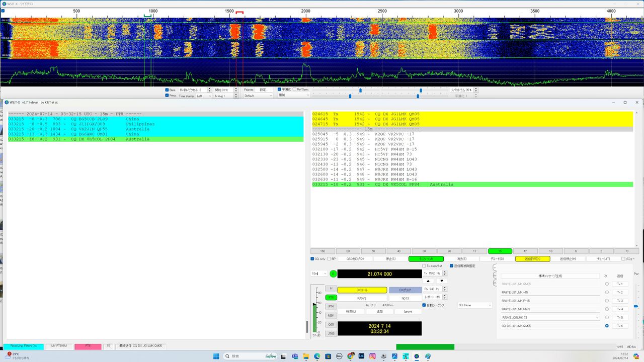Image resolution: width=644 pixels, height=362 pixels.
Task: Click the QSOをログ(Q) log button
Action: click(355, 259)
